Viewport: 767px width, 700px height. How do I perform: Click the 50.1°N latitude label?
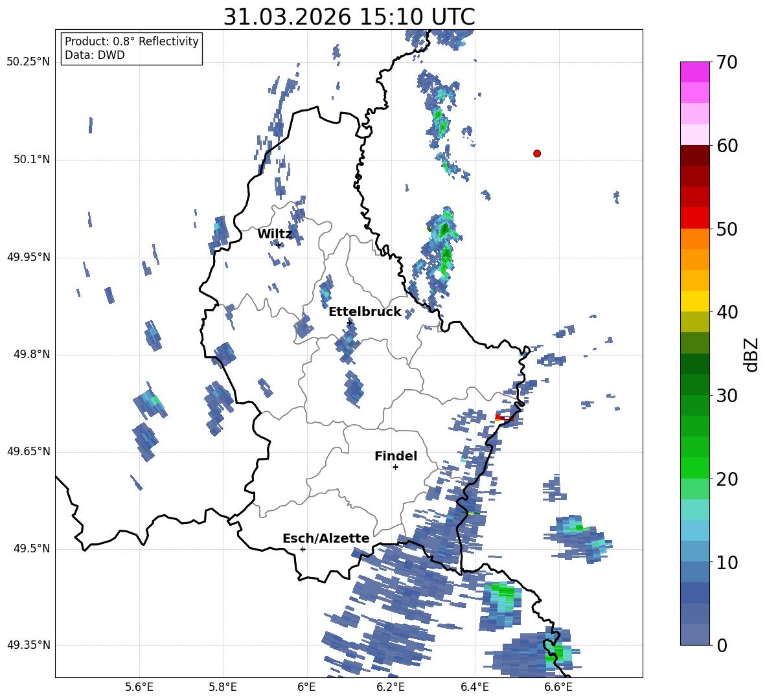tap(31, 160)
